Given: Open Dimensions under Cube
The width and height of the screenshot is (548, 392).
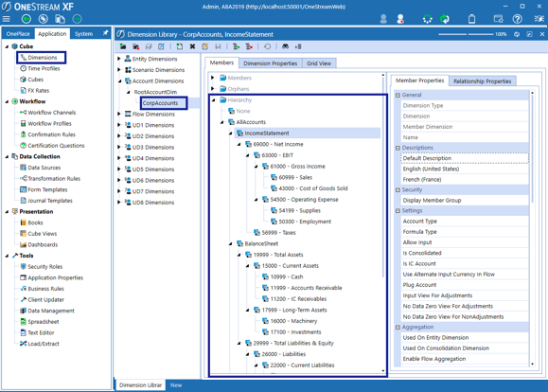Looking at the screenshot, I should [43, 58].
